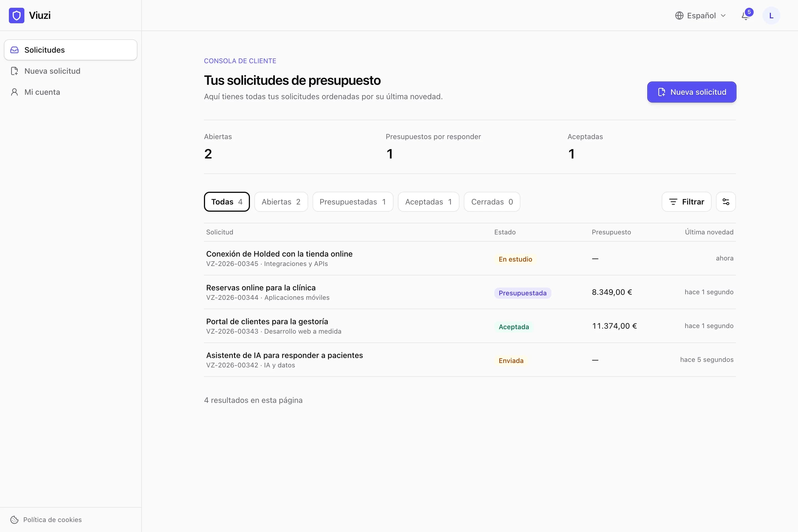Viewport: 798px width, 532px height.
Task: Open Nueva solicitud in the sidebar
Action: click(71, 71)
